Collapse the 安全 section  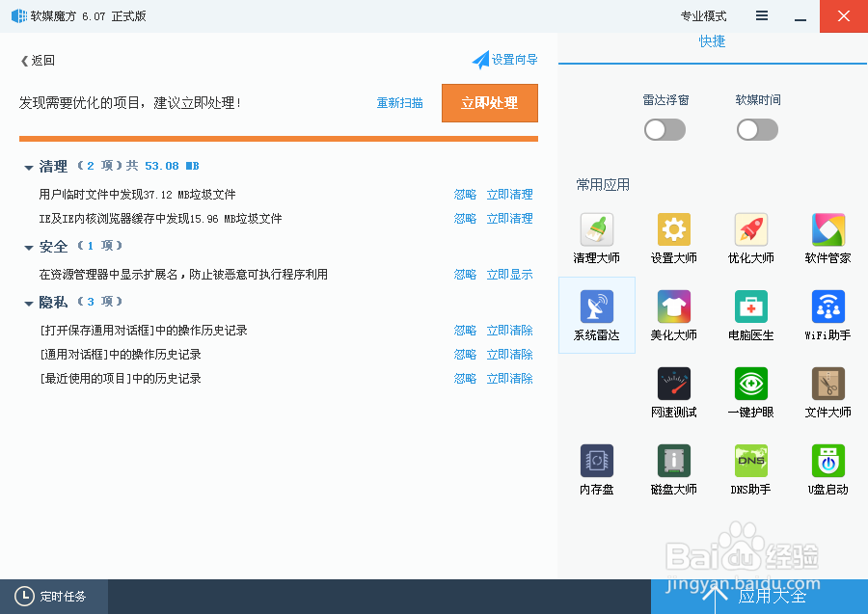[x=29, y=248]
